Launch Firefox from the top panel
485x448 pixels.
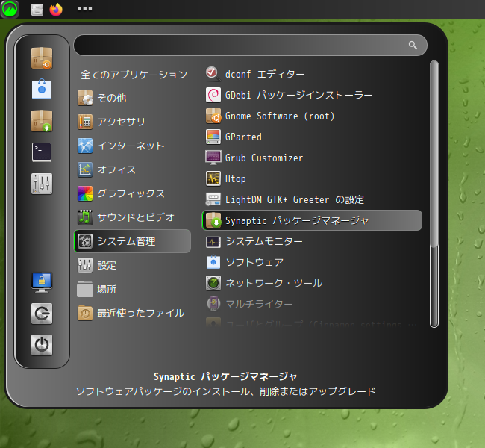pos(56,9)
